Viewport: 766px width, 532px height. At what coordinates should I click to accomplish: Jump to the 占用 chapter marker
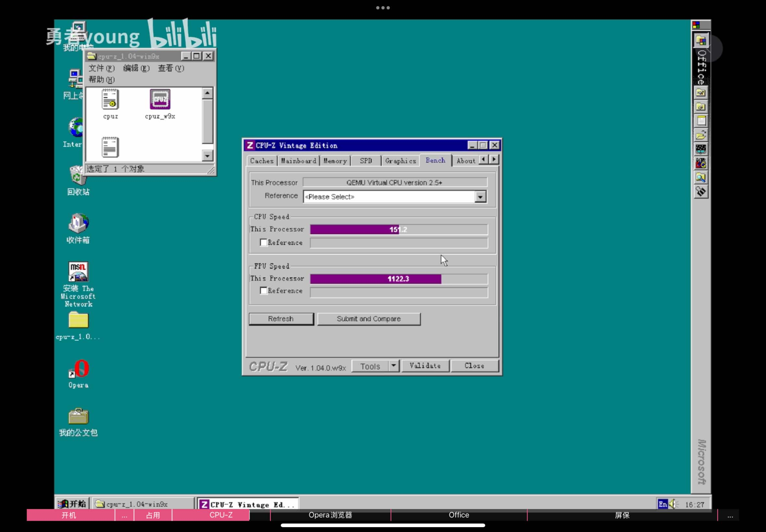pyautogui.click(x=153, y=515)
